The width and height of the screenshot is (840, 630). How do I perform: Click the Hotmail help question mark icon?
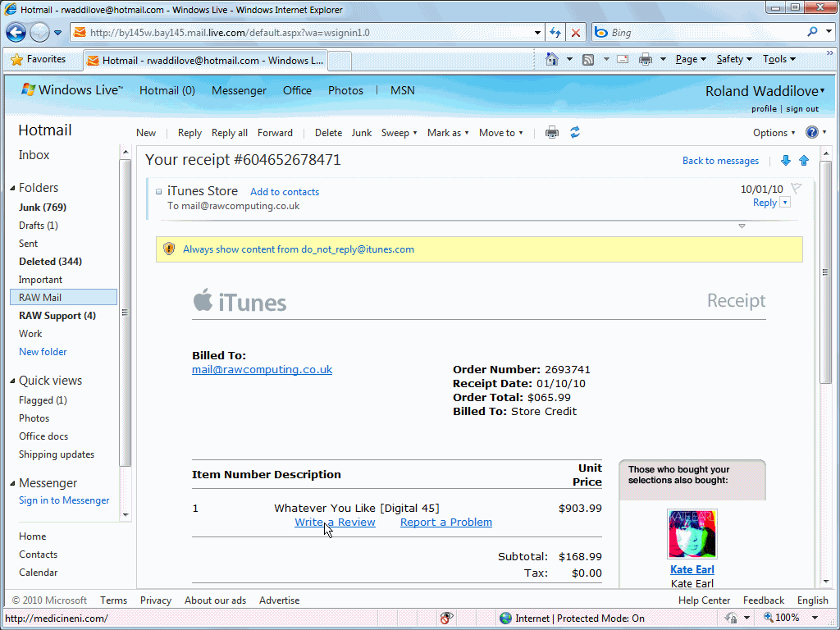[x=812, y=133]
